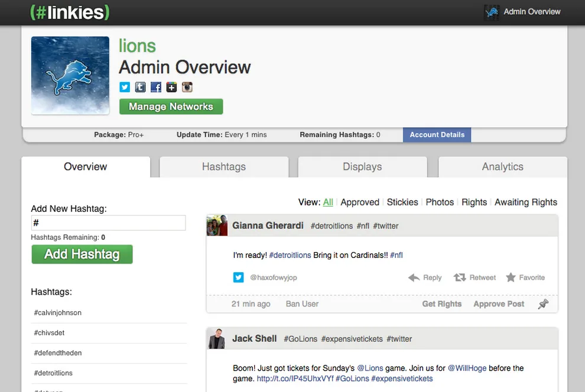The image size is (585, 392).
Task: Click Ban User on Gianna's post
Action: pos(302,303)
